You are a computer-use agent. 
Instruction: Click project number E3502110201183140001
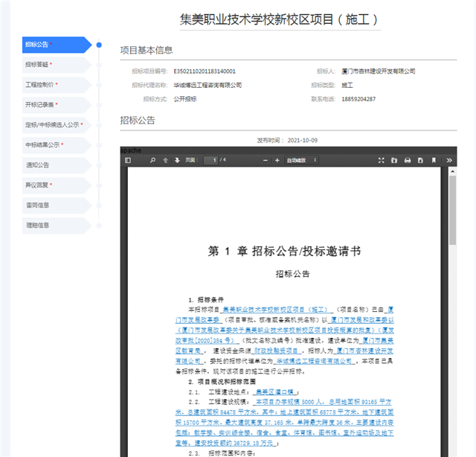205,71
